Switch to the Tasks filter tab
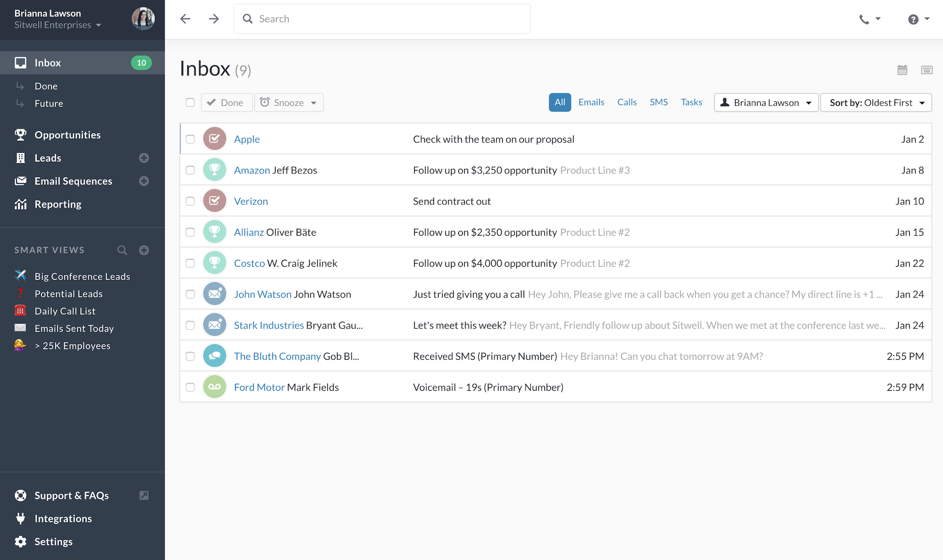This screenshot has height=560, width=943. [x=691, y=102]
